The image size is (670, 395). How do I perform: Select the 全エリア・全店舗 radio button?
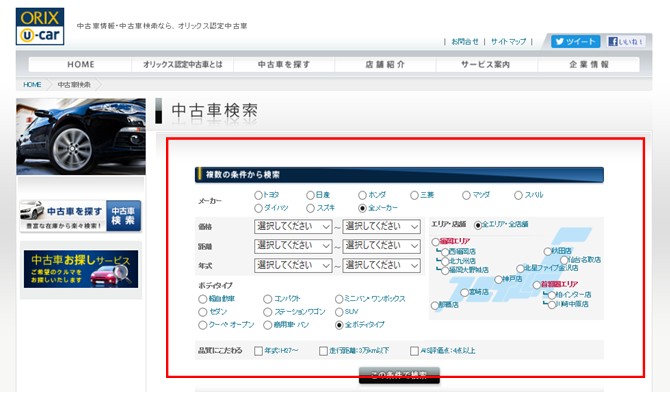pyautogui.click(x=478, y=225)
